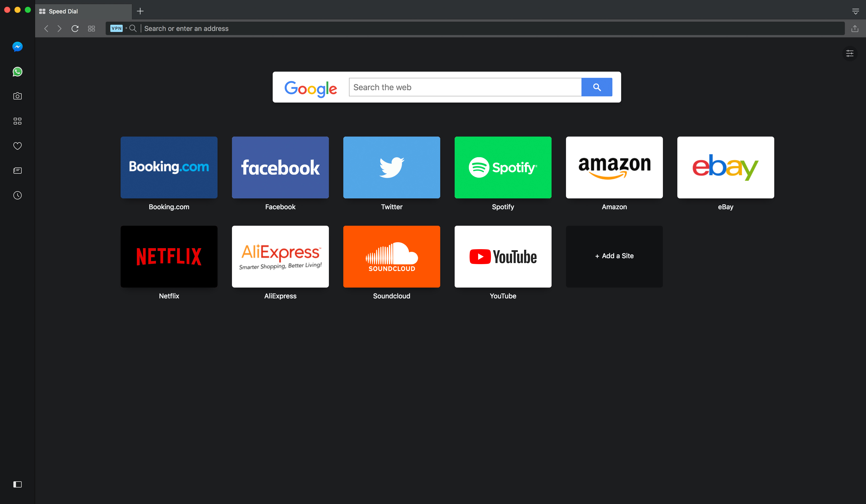Click the Spotify speed dial tile
The image size is (866, 504).
coord(503,167)
